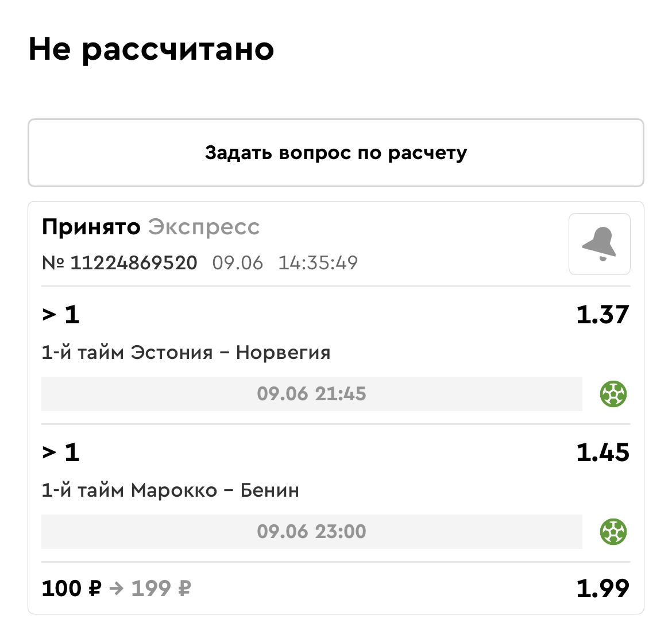Click the 09.06 21:45 match time bar

(311, 394)
